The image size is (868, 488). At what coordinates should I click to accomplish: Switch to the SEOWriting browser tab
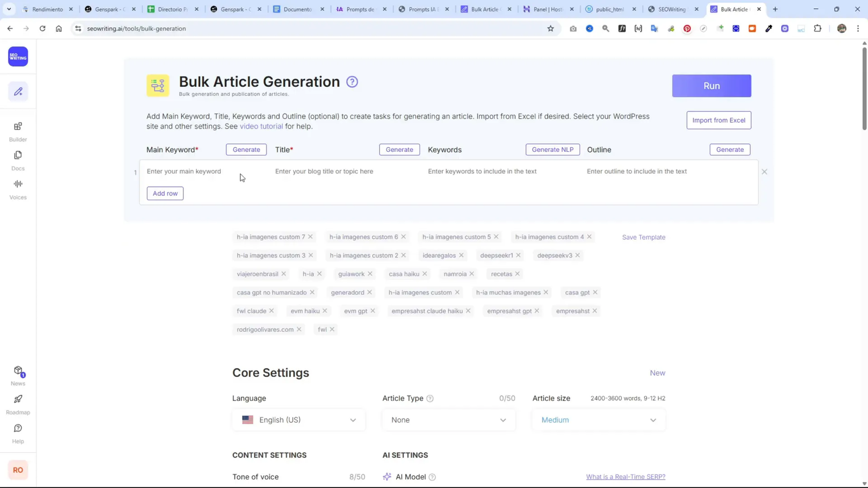coord(672,9)
